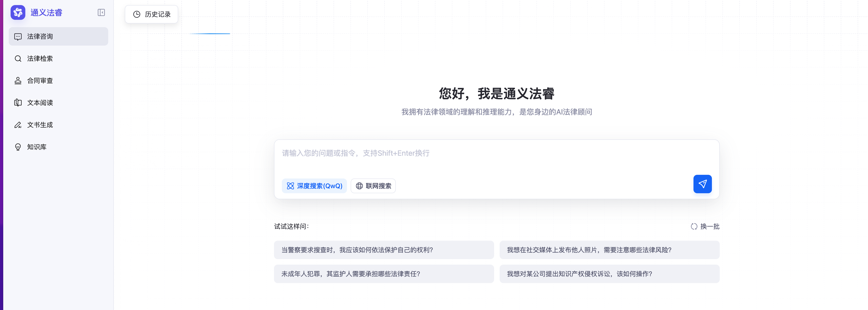Open the 合同审查 menu item
Screen dimensions: 868x310
[x=58, y=81]
